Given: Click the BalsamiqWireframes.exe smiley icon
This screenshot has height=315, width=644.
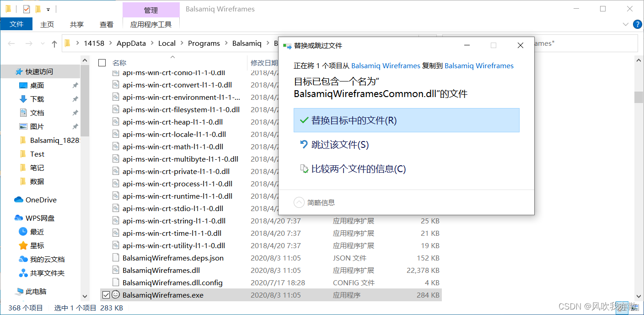Looking at the screenshot, I should [116, 294].
